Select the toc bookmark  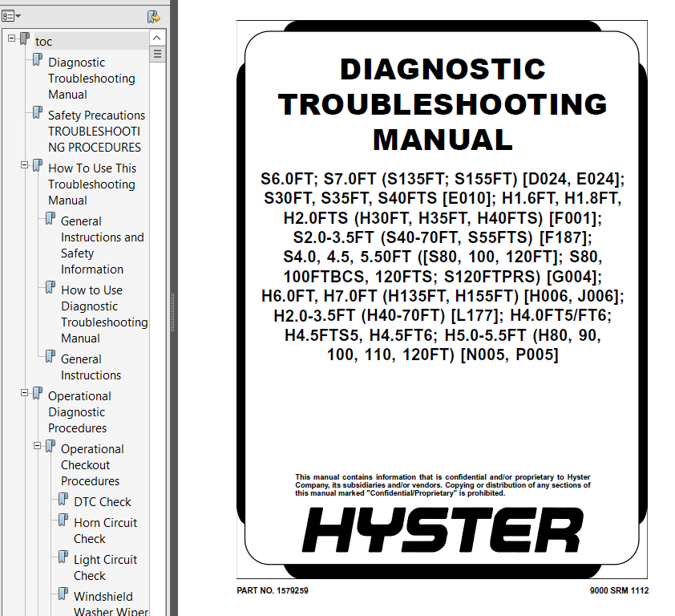[43, 42]
